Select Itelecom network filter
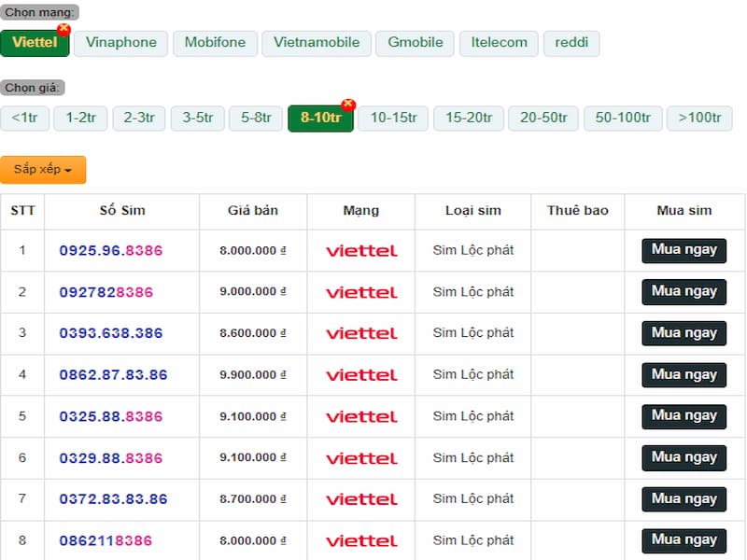The image size is (747, 560). pyautogui.click(x=499, y=43)
